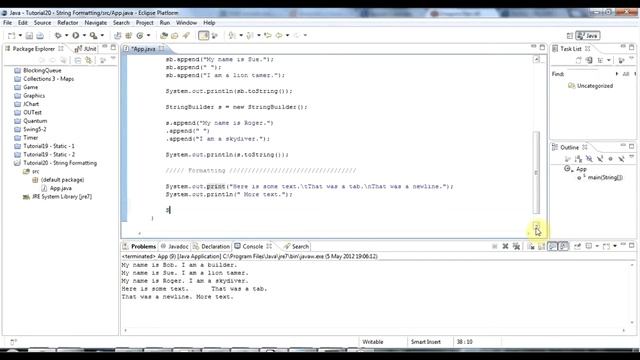Switch to the Declaration tab
640x360 pixels.
(x=211, y=247)
